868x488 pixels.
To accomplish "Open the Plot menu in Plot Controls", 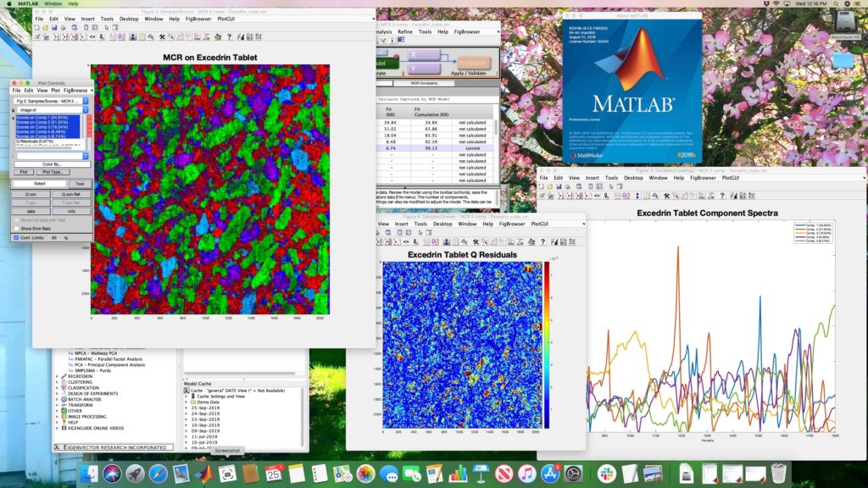I will pos(55,90).
